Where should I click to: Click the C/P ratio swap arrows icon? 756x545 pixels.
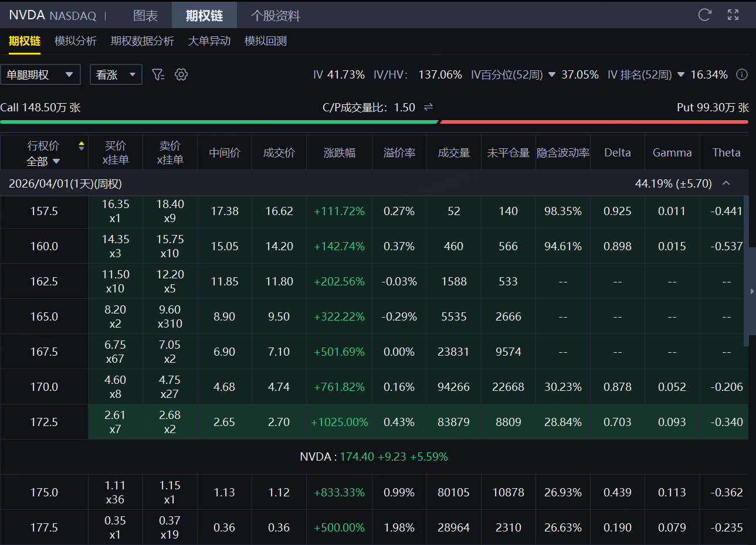click(x=428, y=107)
